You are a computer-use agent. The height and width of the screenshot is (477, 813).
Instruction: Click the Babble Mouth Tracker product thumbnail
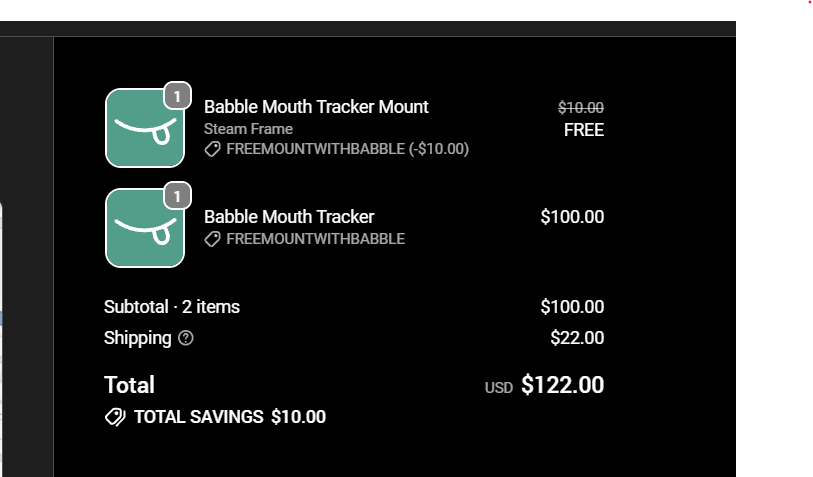[145, 228]
